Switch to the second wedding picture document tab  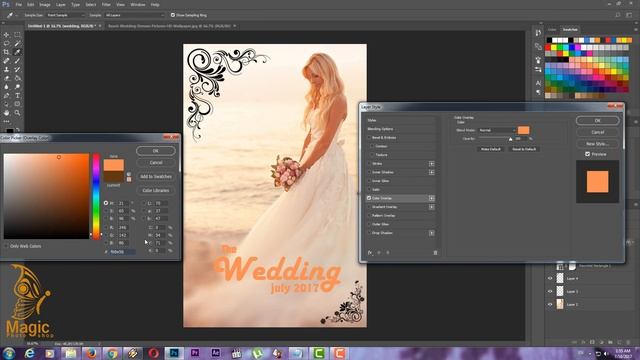tap(172, 26)
